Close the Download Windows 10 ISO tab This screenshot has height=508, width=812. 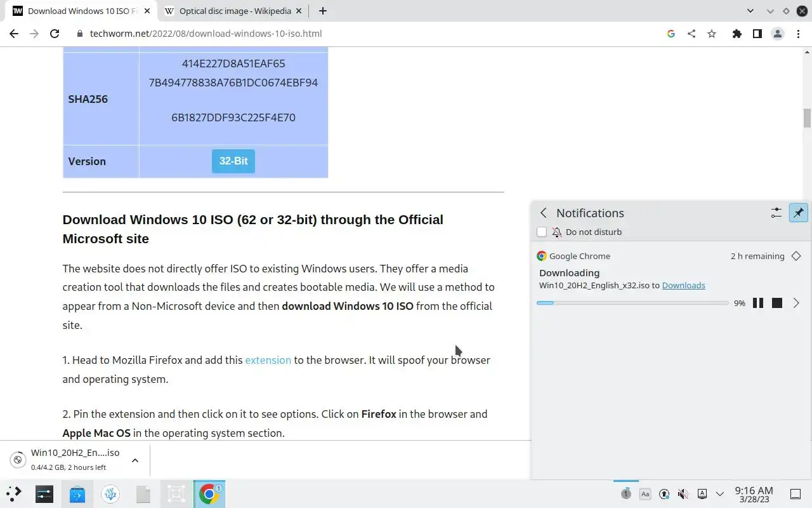coord(147,11)
